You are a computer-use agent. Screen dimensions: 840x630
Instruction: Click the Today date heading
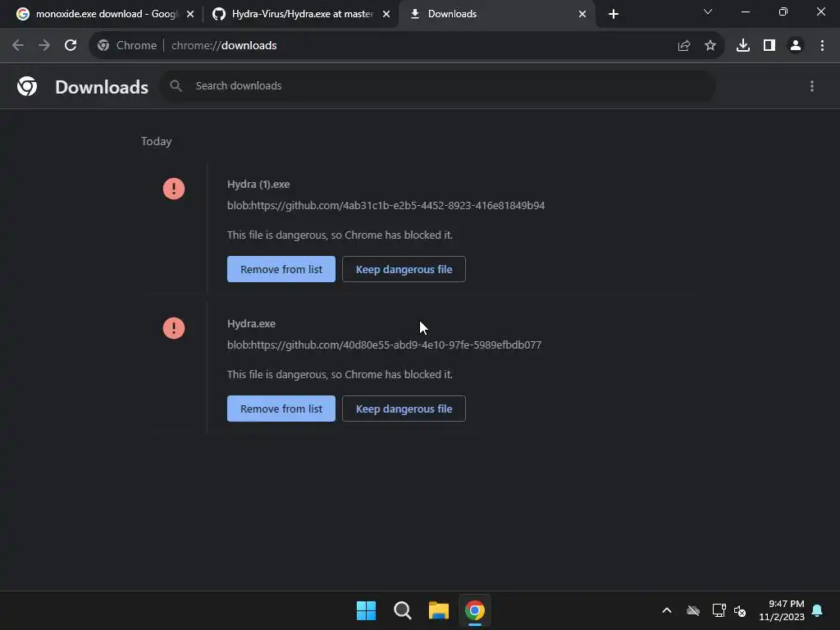tap(156, 141)
